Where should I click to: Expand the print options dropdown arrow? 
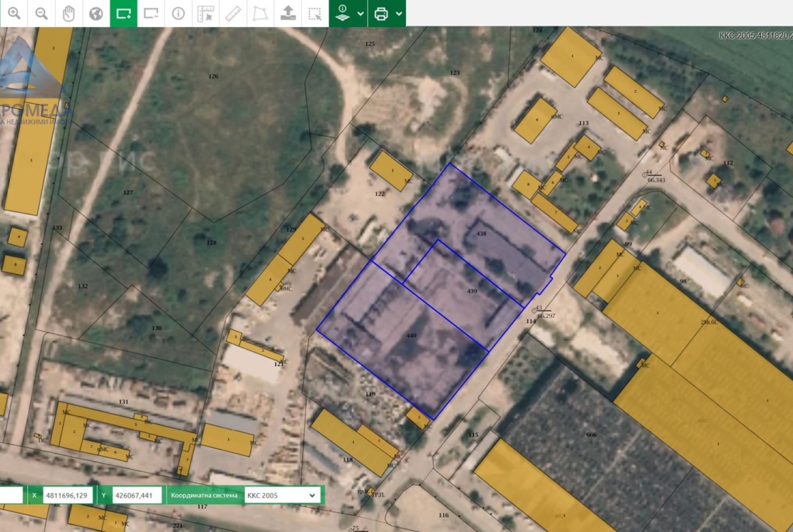[x=399, y=14]
